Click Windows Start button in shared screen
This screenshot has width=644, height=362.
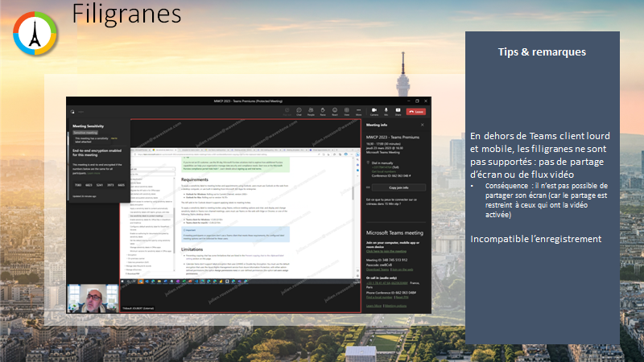point(122,282)
